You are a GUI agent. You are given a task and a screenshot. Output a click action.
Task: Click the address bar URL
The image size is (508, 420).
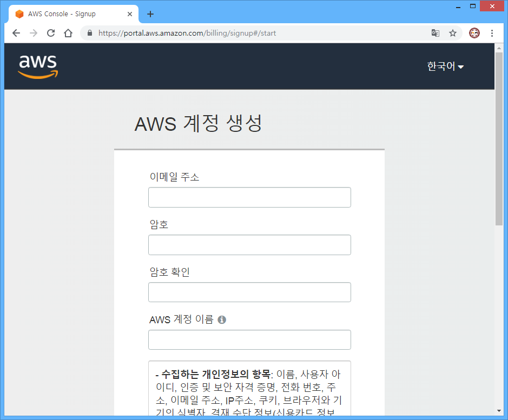[x=187, y=33]
